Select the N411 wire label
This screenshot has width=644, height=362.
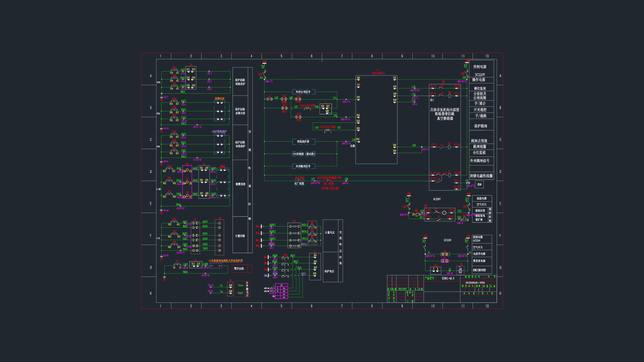coord(183,92)
